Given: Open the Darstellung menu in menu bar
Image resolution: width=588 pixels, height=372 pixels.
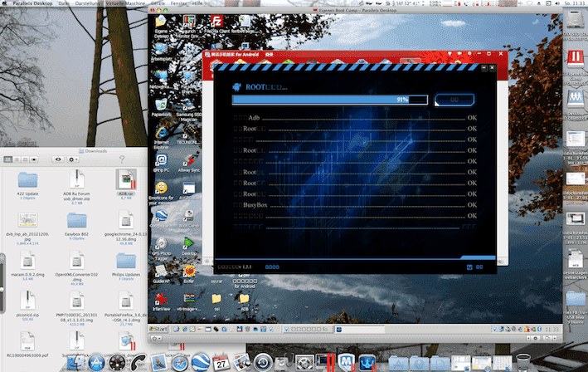Looking at the screenshot, I should coord(87,3).
